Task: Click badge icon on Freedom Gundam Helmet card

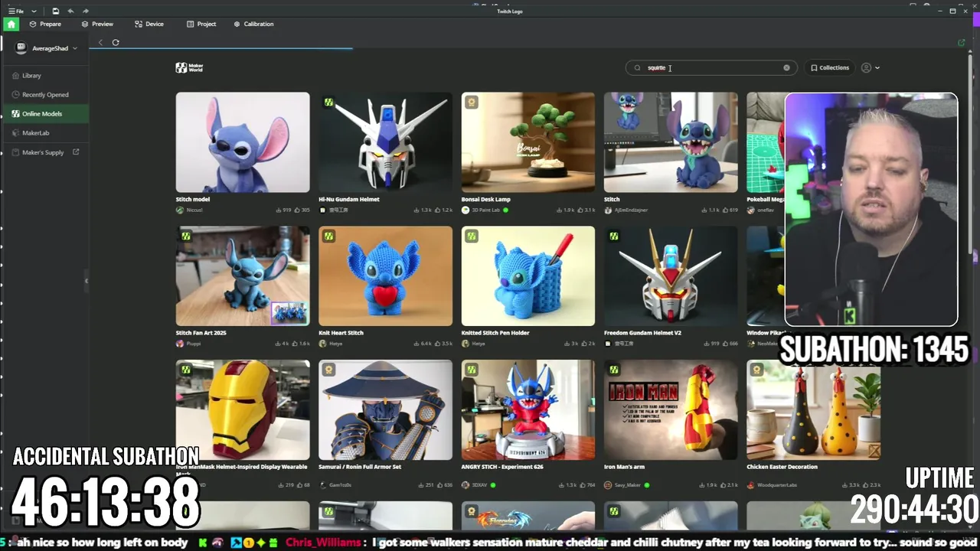Action: 614,236
